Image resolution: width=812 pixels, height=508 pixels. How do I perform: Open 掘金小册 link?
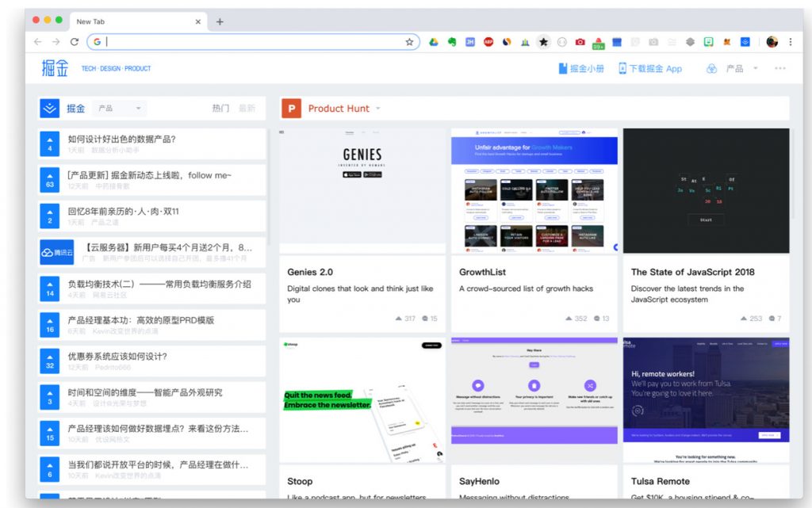coord(581,68)
